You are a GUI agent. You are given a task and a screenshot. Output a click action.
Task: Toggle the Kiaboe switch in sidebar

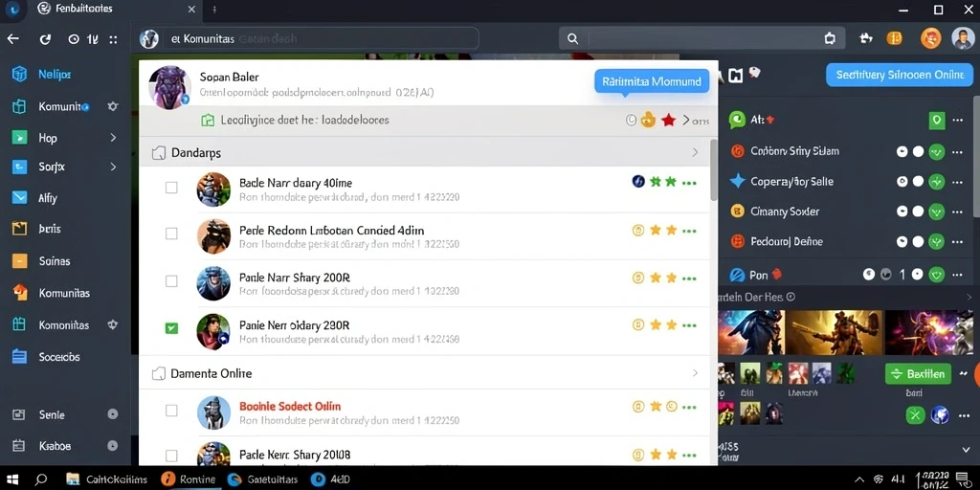pyautogui.click(x=113, y=446)
